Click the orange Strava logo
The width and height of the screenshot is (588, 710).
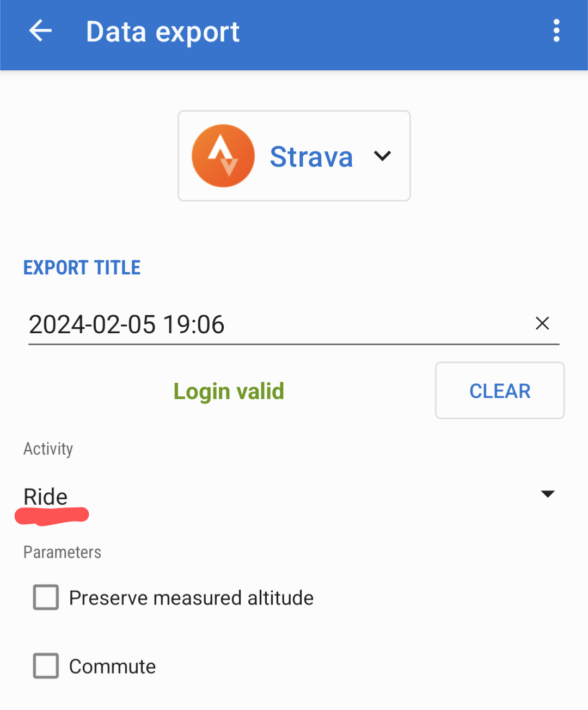(223, 156)
